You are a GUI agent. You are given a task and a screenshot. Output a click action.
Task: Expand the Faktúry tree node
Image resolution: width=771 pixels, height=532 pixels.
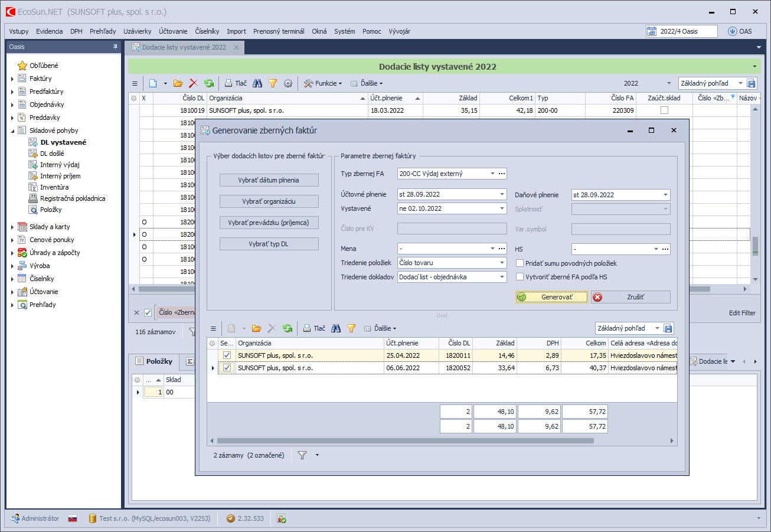click(x=12, y=79)
